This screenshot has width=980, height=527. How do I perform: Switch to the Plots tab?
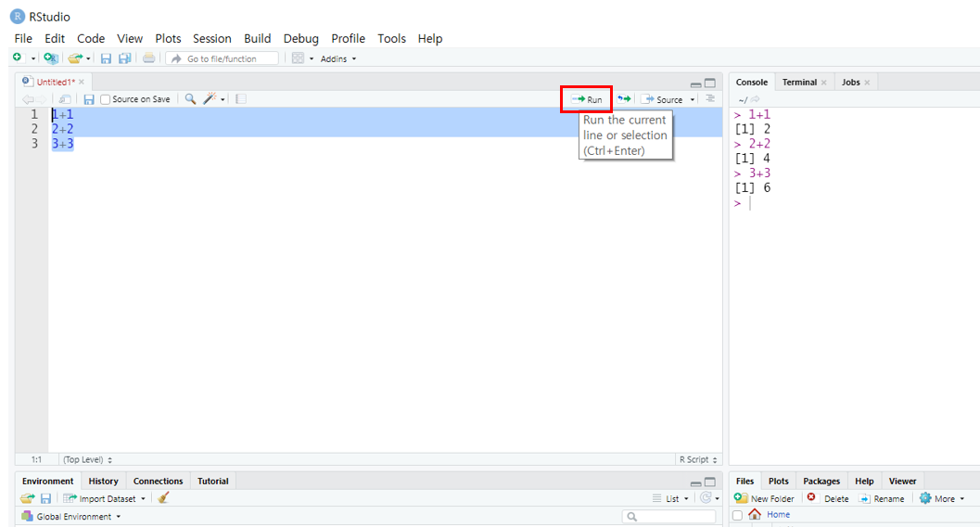[778, 481]
